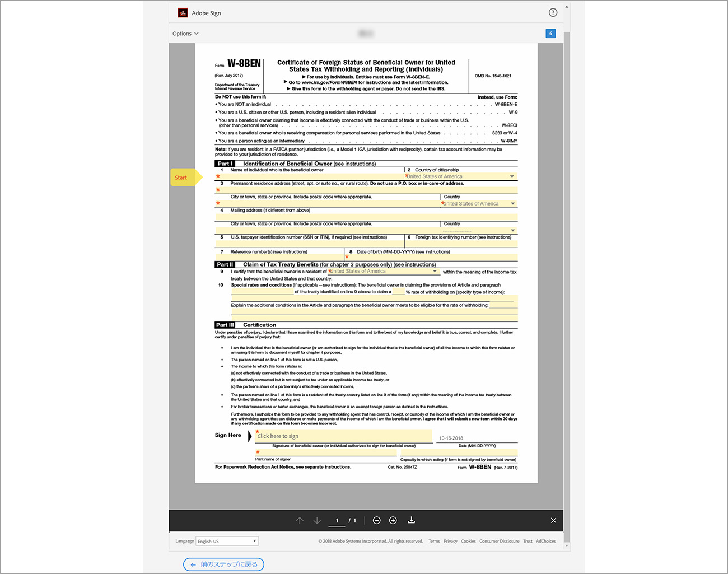
Task: Expand the Country of citizenship dropdown
Action: click(461, 176)
